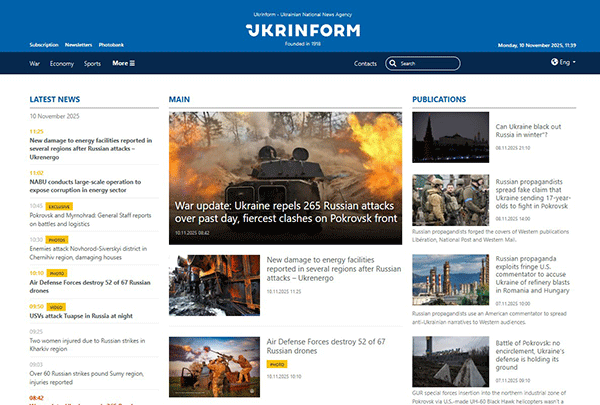Open the Contacts page
600x405 pixels.
point(365,64)
